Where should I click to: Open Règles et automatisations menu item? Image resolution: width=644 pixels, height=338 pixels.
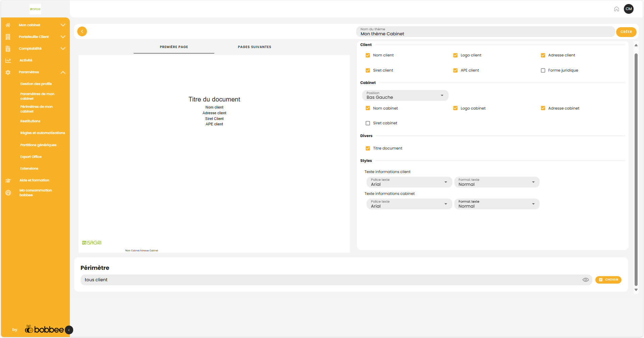tap(43, 133)
